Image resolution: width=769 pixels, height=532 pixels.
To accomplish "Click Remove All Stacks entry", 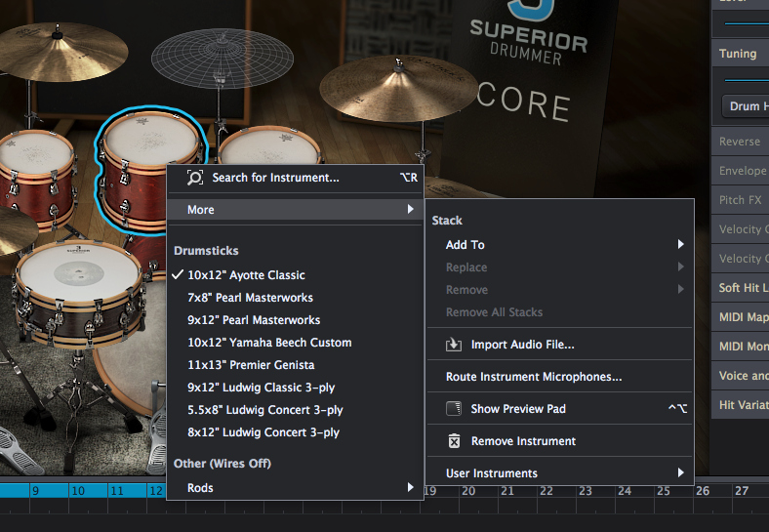I will point(559,312).
